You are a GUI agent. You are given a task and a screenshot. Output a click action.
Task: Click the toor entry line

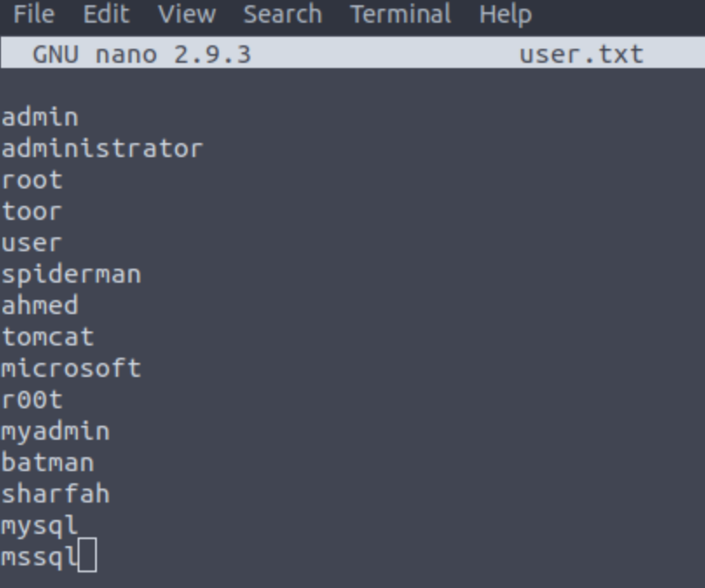(x=32, y=212)
